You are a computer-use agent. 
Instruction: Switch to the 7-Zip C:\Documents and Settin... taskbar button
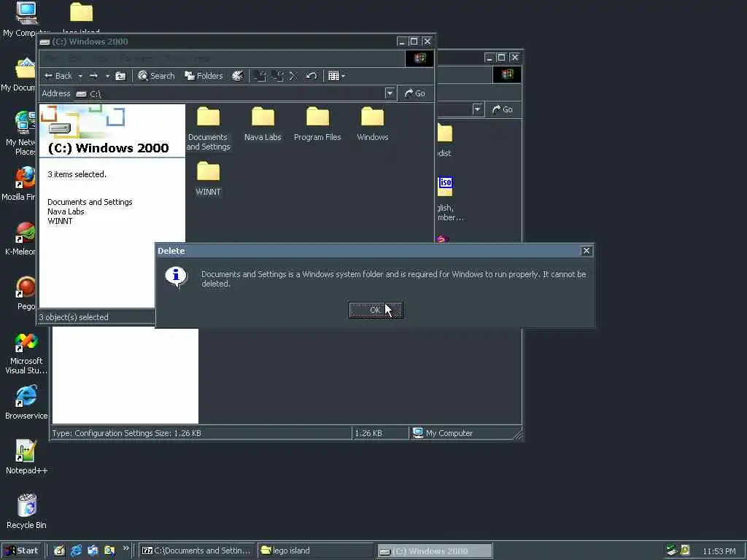[x=197, y=551]
